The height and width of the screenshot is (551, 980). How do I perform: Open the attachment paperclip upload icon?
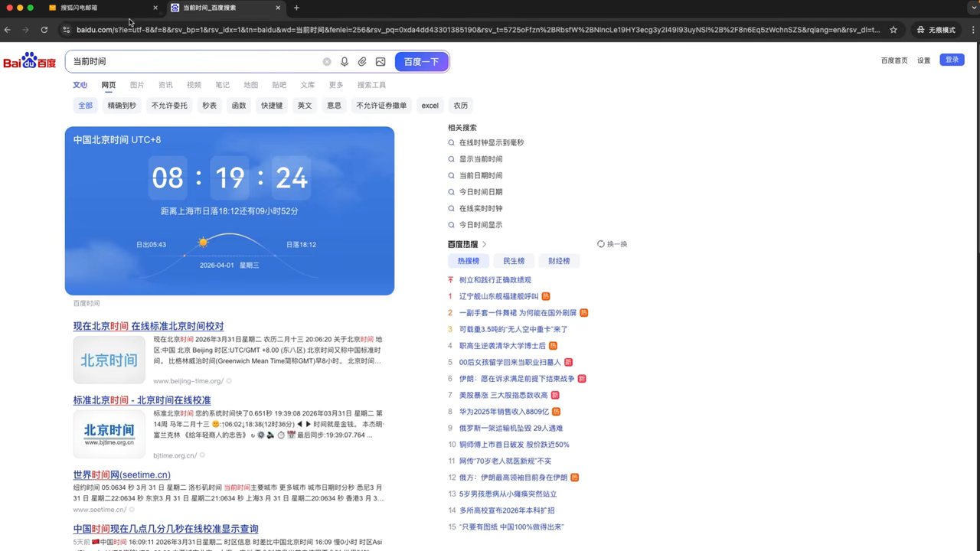pos(362,62)
